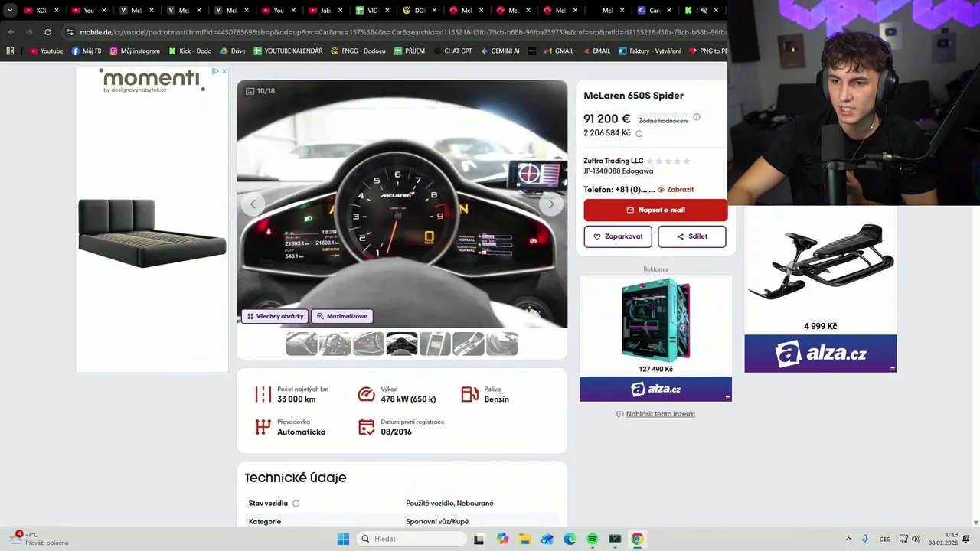
Task: Open the Můj instagram bookmark
Action: [x=135, y=51]
